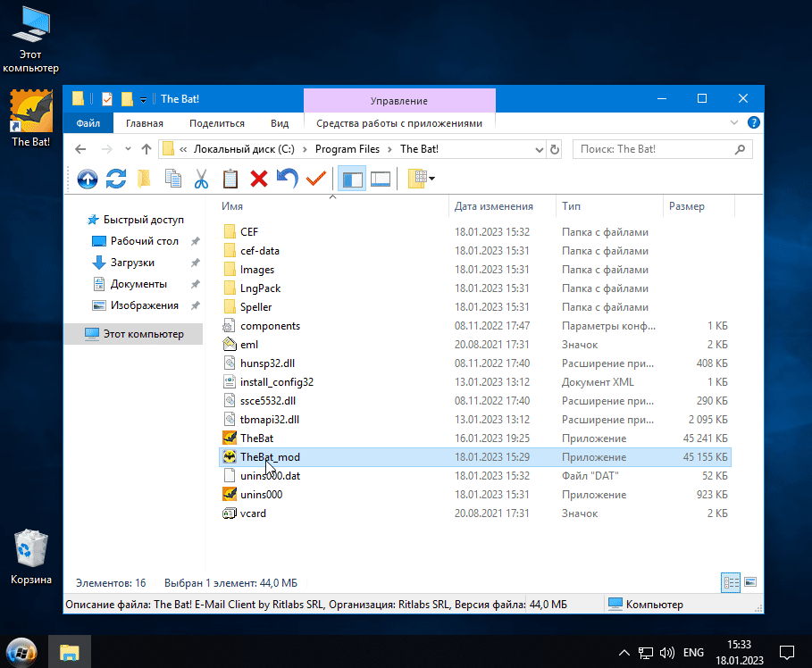
Task: Click the Copy toolbar icon
Action: click(x=173, y=179)
